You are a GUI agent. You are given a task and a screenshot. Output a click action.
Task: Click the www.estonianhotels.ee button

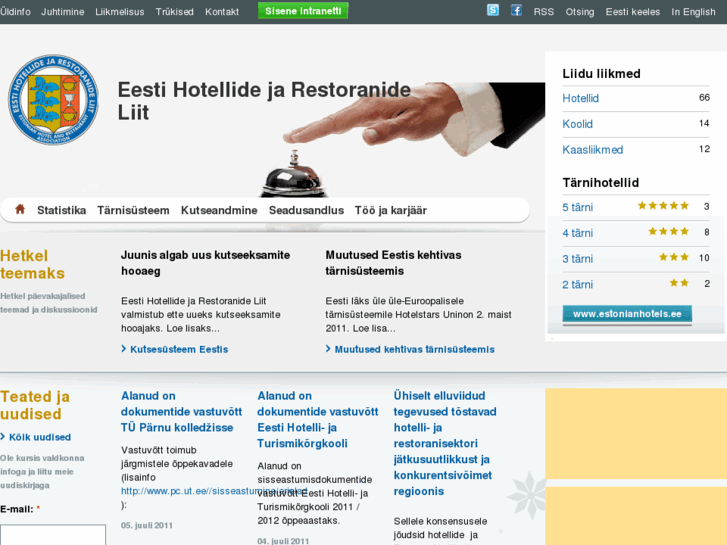pos(627,314)
